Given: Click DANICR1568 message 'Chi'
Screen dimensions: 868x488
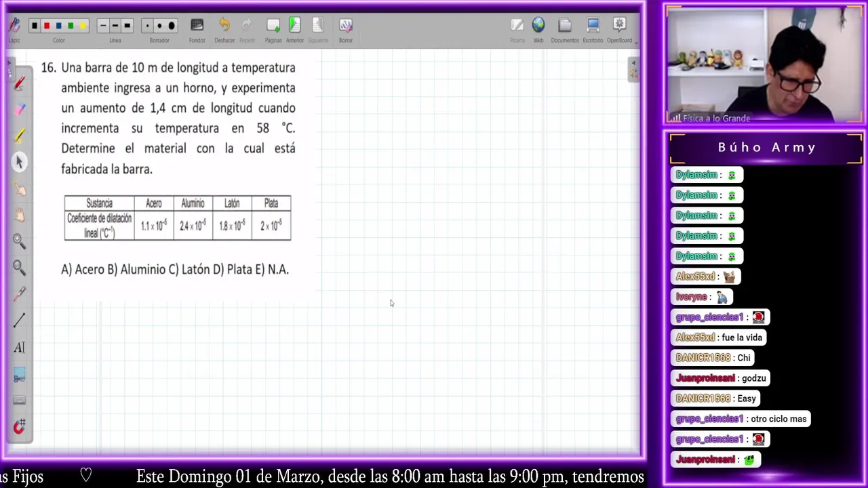Looking at the screenshot, I should 744,358.
